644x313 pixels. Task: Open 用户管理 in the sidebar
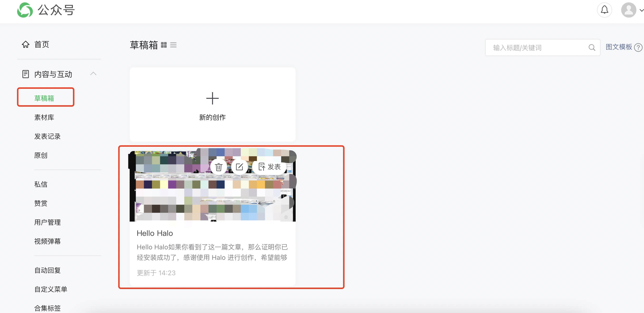pyautogui.click(x=47, y=222)
